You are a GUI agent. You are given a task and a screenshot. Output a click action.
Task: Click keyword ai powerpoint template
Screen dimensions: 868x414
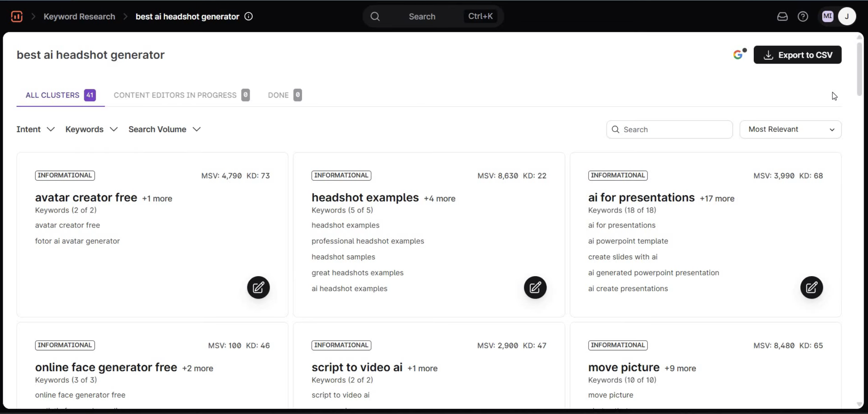coord(628,241)
